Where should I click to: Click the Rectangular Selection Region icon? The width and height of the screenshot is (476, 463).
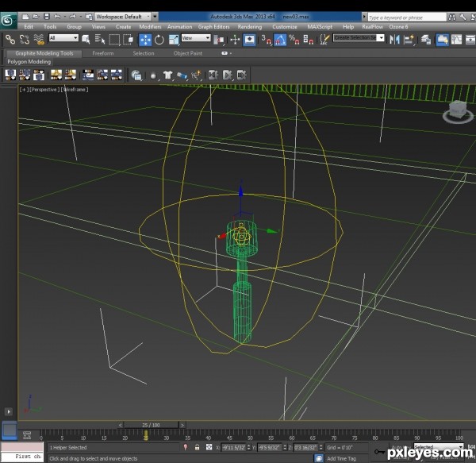(x=114, y=40)
